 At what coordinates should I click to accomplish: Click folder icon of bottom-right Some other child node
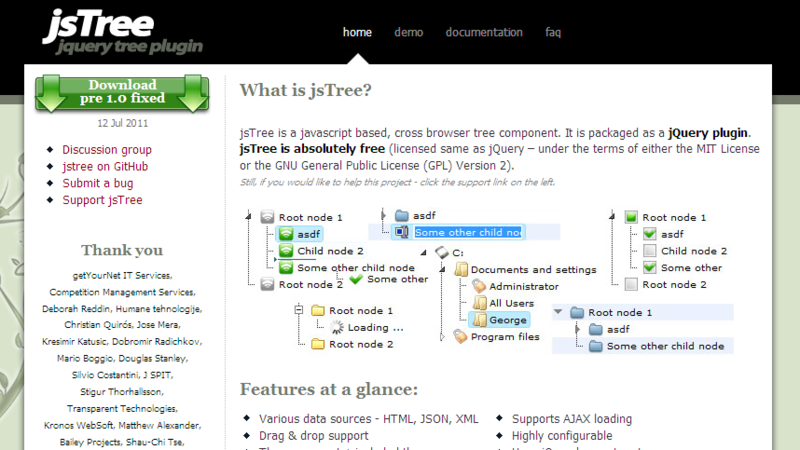coord(596,346)
